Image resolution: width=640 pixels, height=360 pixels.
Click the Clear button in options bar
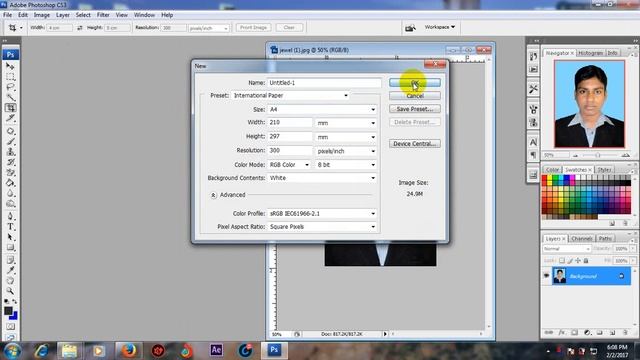289,27
